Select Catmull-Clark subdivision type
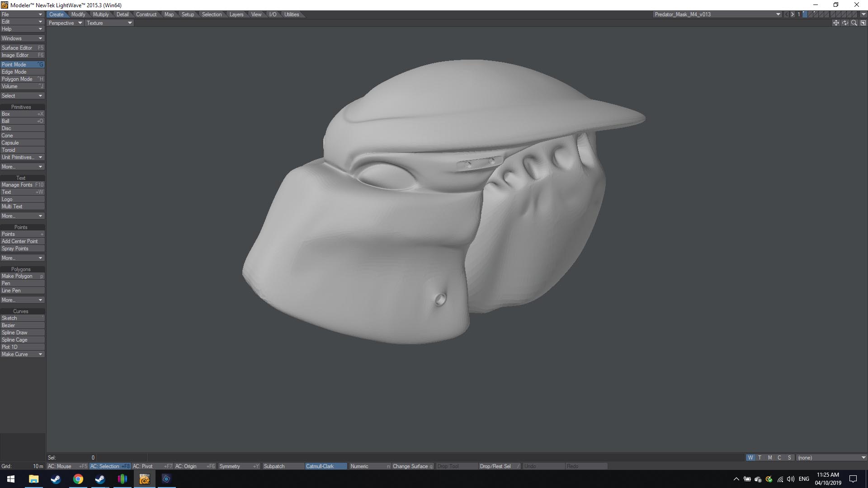 326,466
